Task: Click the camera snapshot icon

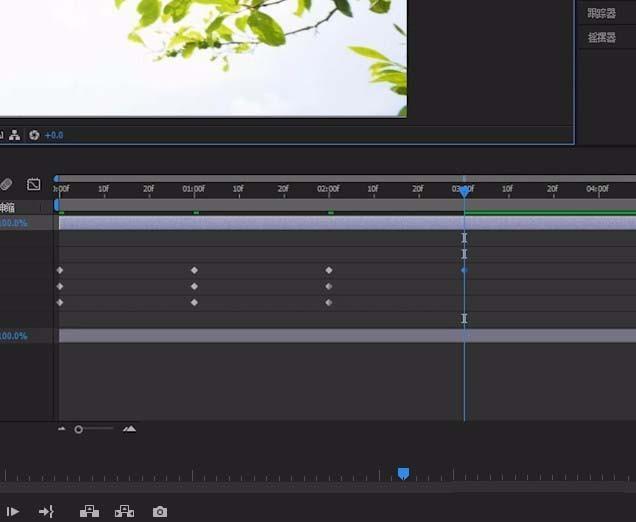Action: tap(160, 512)
